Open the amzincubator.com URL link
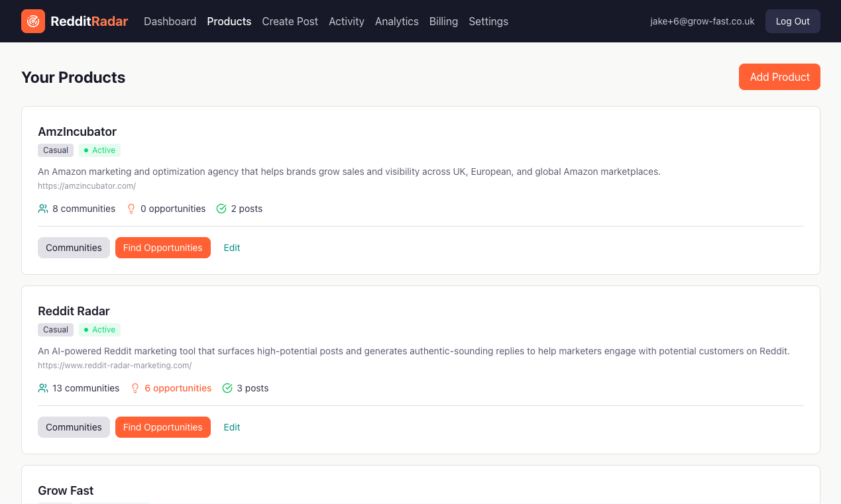The height and width of the screenshot is (504, 841). click(86, 185)
